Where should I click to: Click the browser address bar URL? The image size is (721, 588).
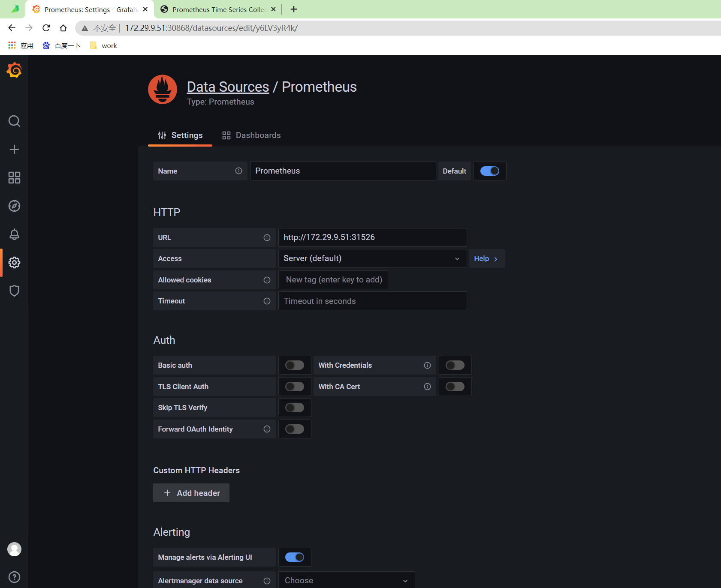211,28
